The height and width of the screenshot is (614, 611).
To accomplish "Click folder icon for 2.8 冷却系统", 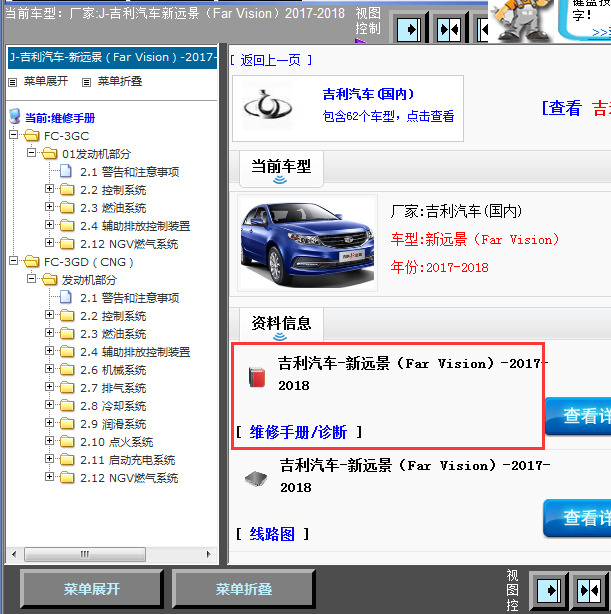I will coord(67,405).
